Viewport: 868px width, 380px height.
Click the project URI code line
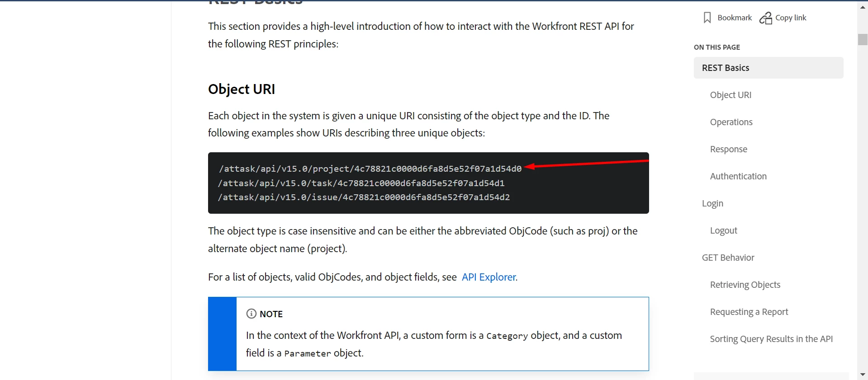click(x=370, y=169)
